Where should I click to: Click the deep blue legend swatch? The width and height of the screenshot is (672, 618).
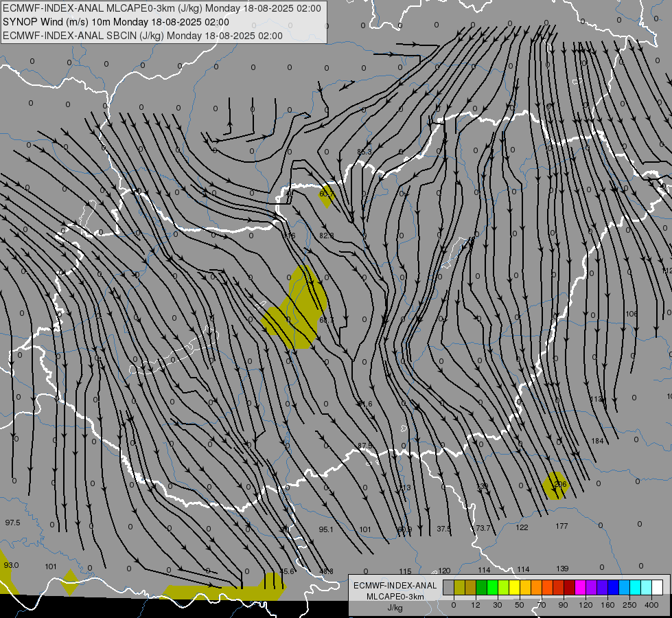(x=613, y=587)
